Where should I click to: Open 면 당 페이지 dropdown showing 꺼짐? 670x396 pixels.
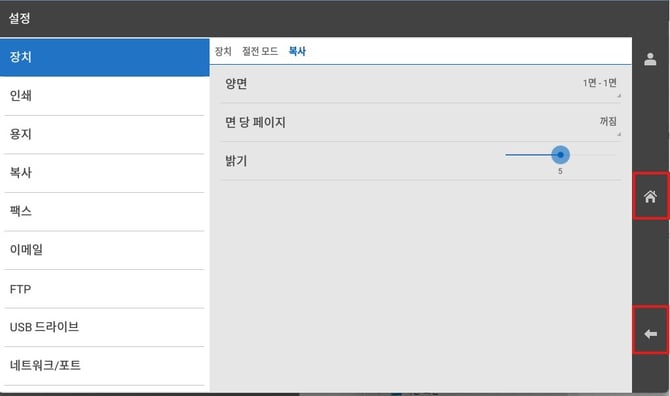[421, 123]
